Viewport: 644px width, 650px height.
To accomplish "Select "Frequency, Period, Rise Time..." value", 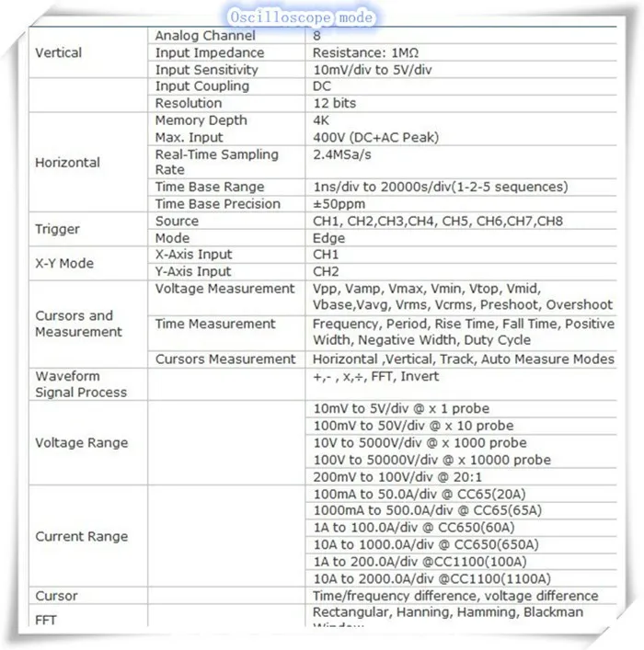I will point(463,332).
